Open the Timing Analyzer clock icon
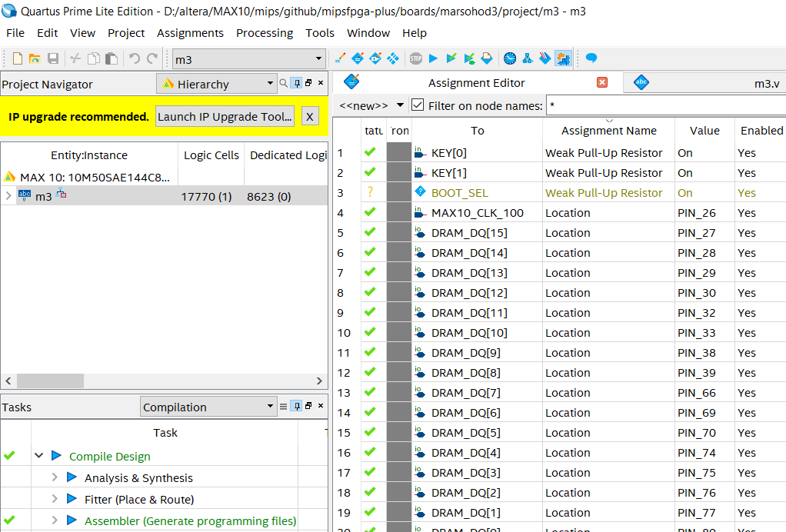Viewport: 786px width, 532px height. point(510,58)
